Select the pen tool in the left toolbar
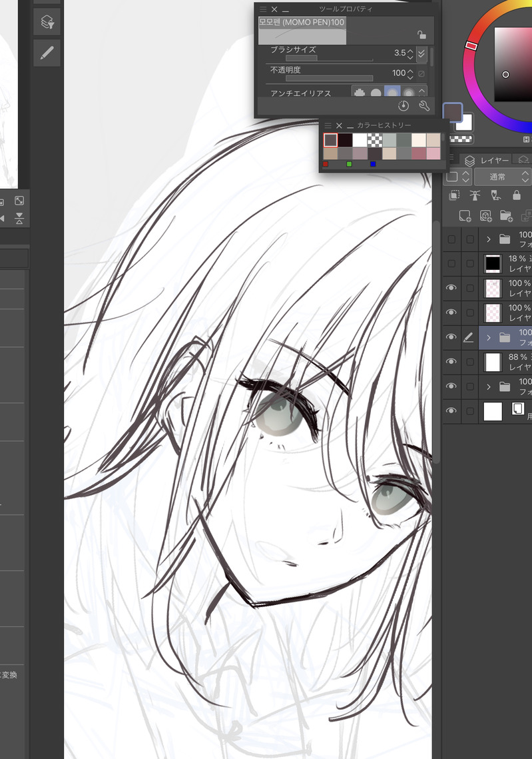 click(47, 53)
